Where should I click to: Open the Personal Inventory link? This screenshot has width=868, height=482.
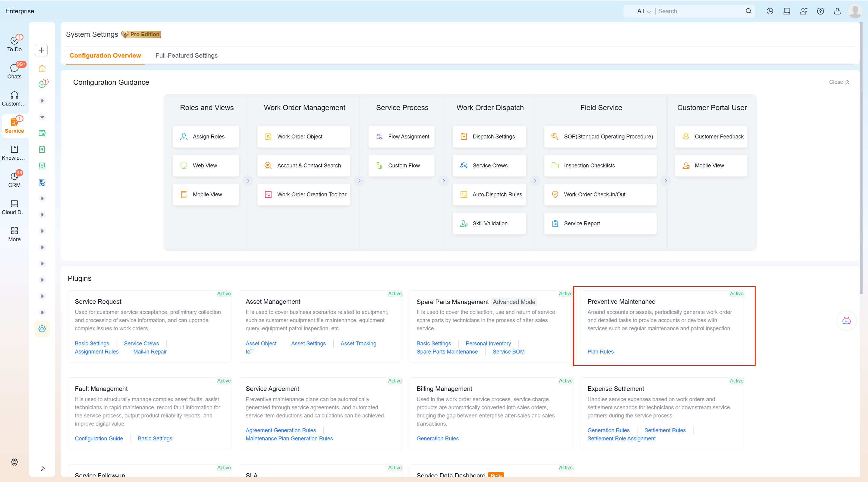(x=488, y=343)
